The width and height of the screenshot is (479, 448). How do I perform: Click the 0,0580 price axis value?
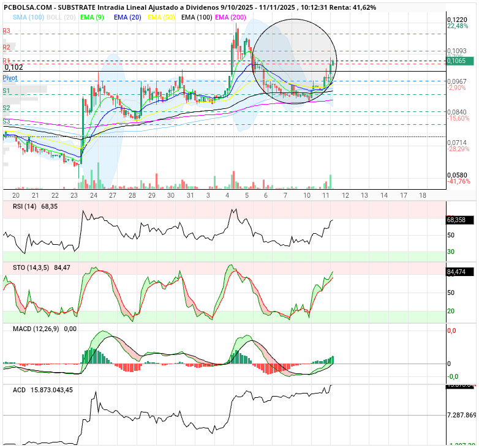point(457,175)
